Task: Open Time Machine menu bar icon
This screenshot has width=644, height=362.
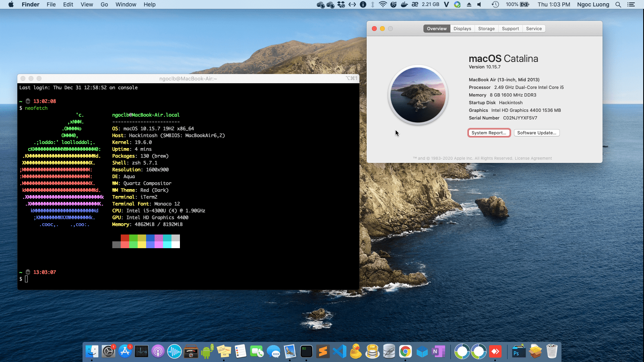Action: point(495,4)
